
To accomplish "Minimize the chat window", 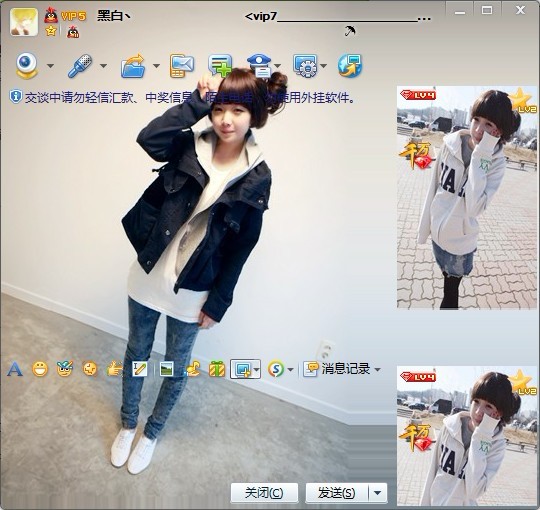I will 460,11.
